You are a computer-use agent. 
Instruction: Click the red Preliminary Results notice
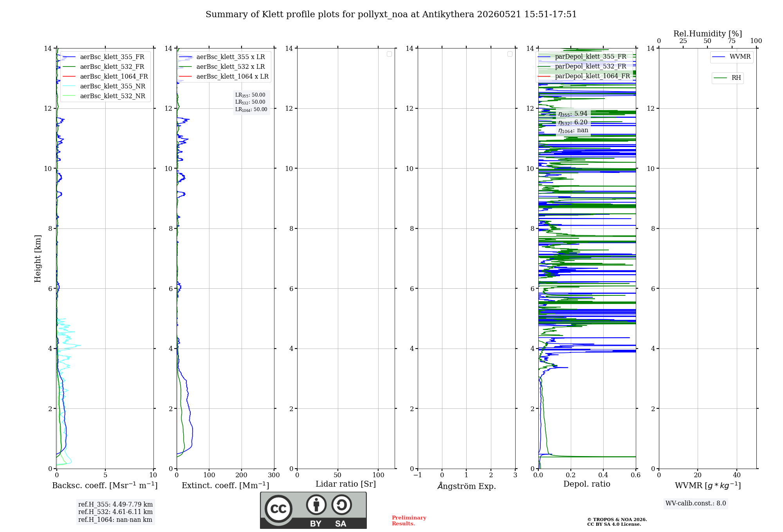click(x=409, y=521)
